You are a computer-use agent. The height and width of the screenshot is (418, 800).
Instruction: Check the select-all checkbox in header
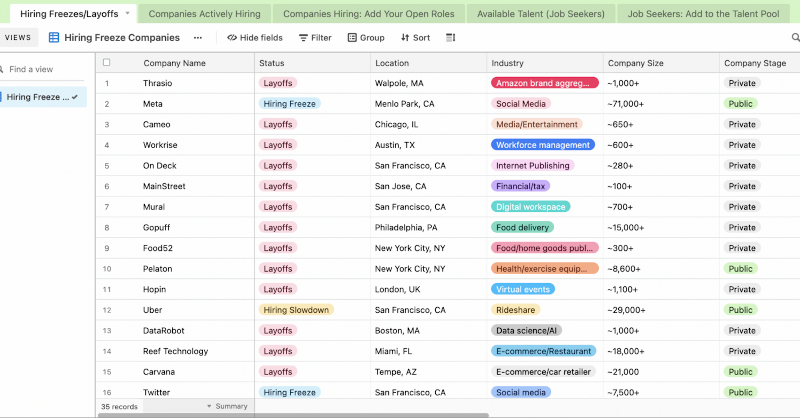click(106, 62)
